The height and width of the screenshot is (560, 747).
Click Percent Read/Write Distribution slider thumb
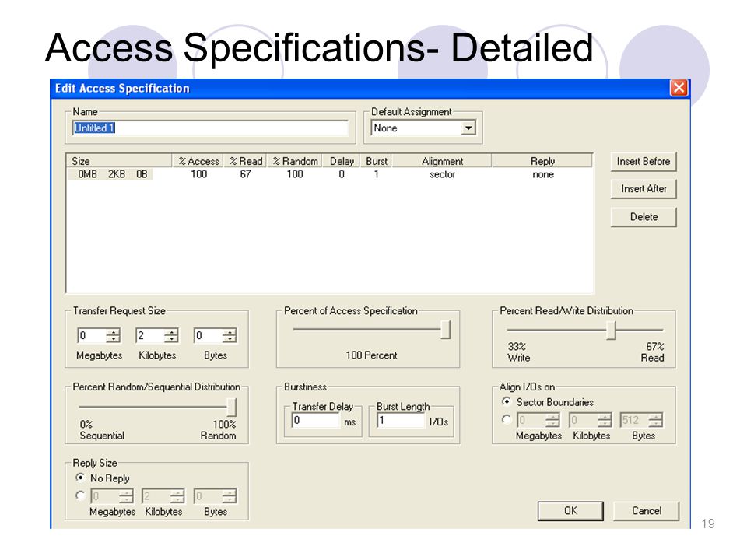pyautogui.click(x=612, y=330)
